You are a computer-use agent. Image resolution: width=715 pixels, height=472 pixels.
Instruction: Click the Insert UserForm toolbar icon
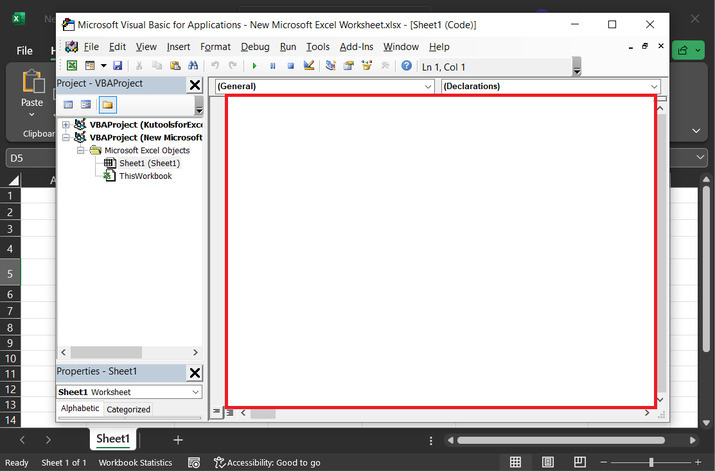(90, 66)
